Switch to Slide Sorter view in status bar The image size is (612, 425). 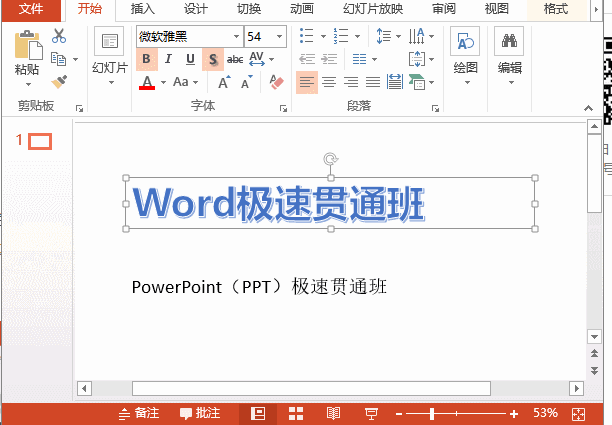pyautogui.click(x=296, y=413)
